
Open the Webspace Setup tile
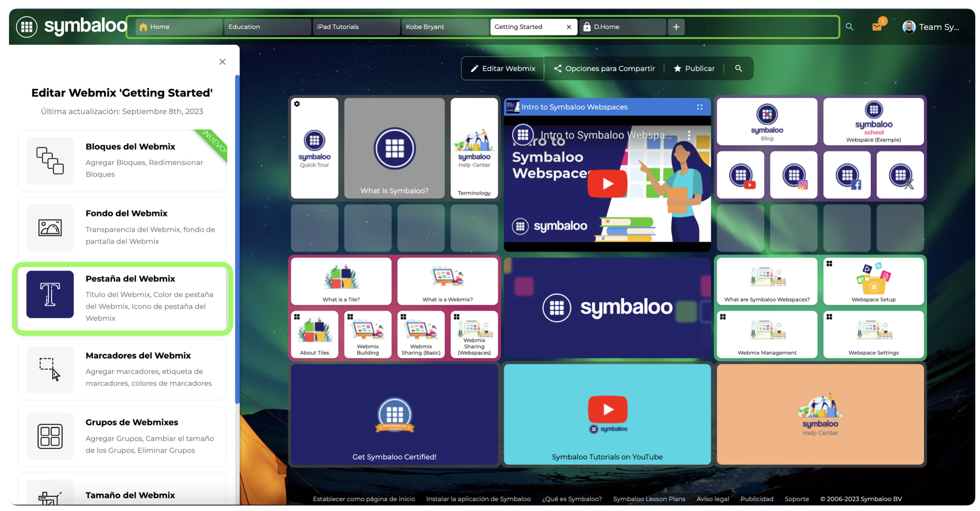coord(873,282)
